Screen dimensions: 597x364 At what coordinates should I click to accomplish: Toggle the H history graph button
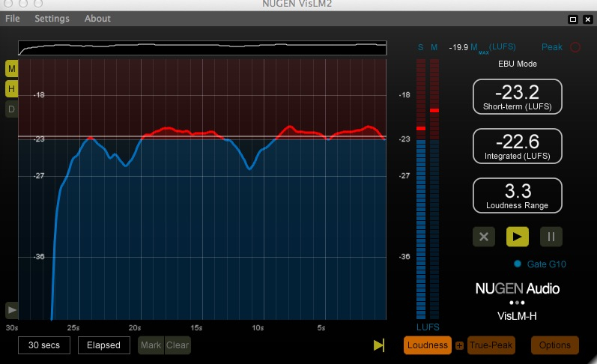[x=11, y=89]
